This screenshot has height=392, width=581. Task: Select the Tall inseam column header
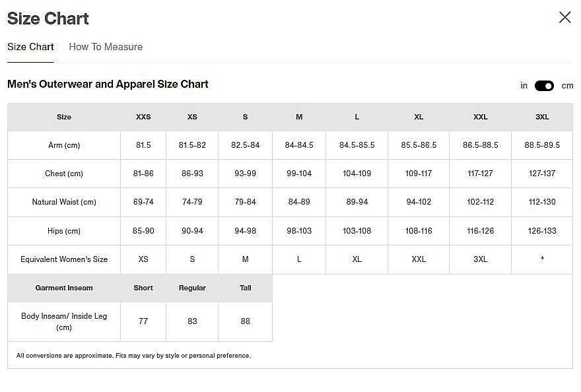[x=246, y=288]
